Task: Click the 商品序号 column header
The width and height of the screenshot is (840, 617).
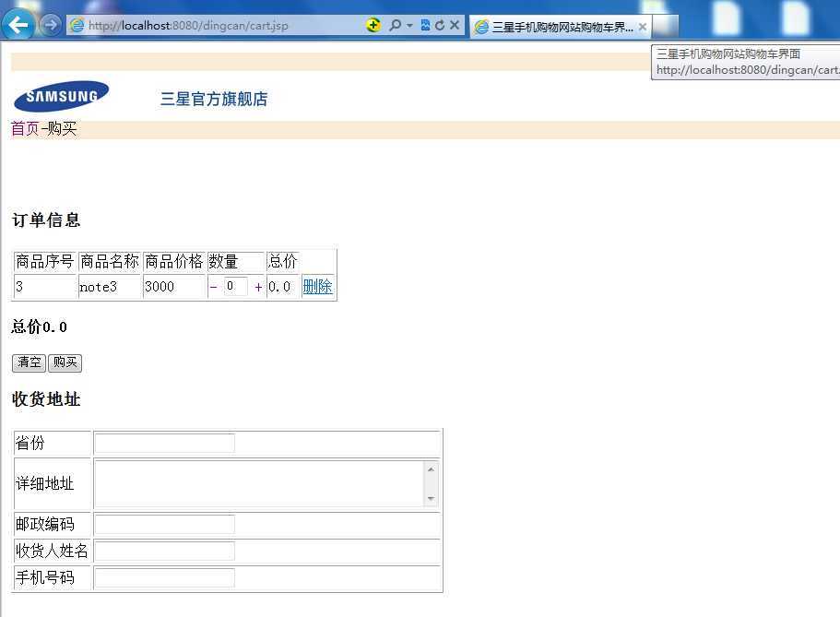Action: [x=45, y=262]
